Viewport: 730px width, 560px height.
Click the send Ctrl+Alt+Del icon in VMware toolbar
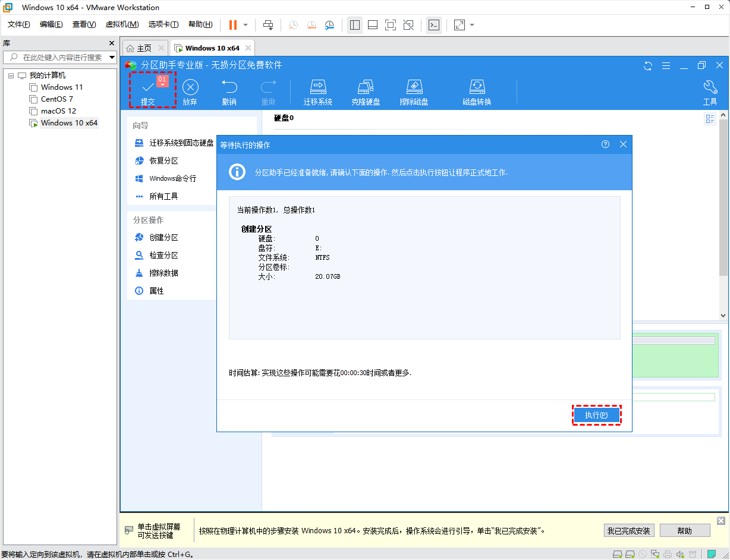[x=268, y=25]
